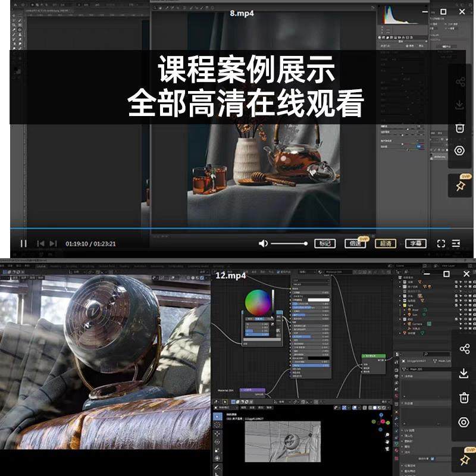Expand the Camera's collection in the outliner
476x476 pixels.
pyautogui.click(x=400, y=319)
